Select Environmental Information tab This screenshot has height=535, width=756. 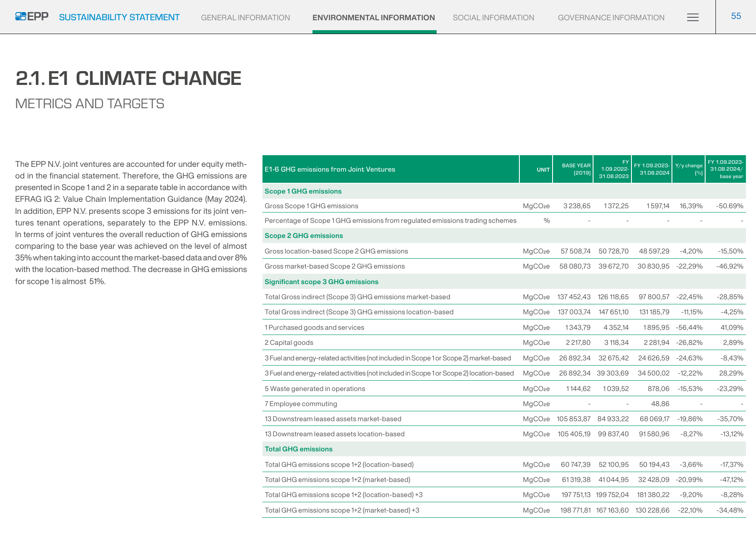point(374,18)
